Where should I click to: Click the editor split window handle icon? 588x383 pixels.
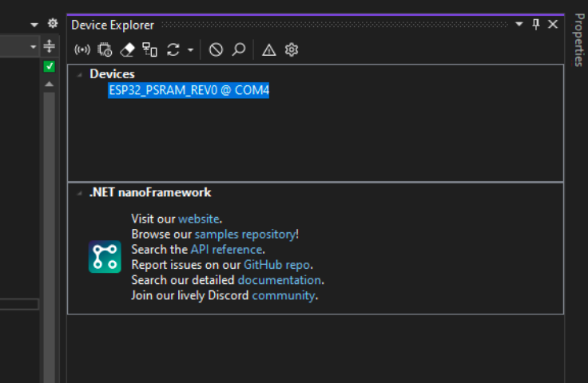49,46
